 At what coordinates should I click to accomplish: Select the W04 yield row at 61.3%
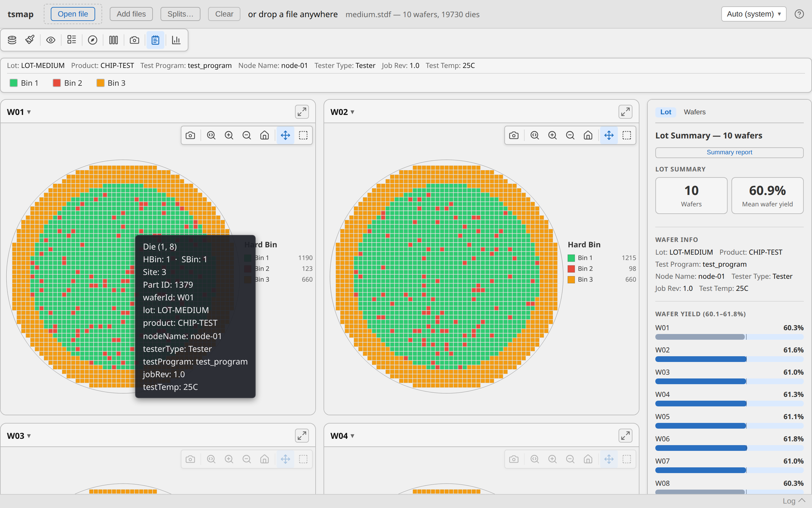pyautogui.click(x=729, y=398)
